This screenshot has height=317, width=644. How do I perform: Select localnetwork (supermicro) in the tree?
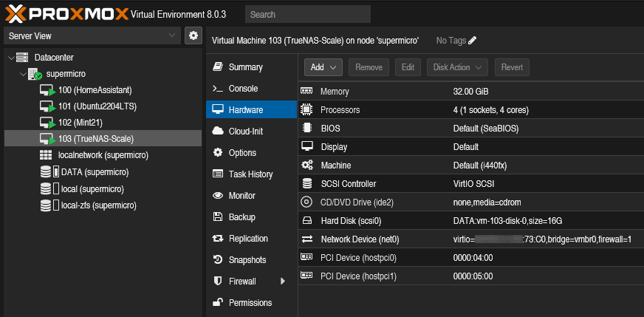click(103, 155)
